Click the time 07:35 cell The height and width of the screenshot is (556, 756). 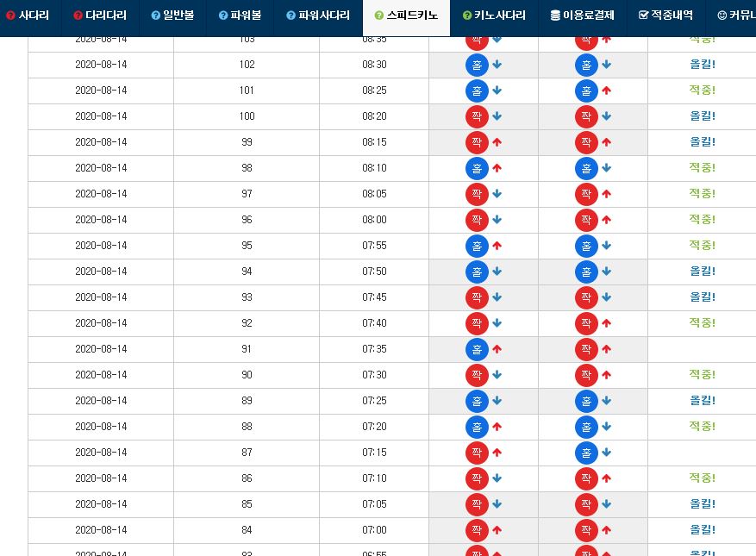[x=374, y=349]
